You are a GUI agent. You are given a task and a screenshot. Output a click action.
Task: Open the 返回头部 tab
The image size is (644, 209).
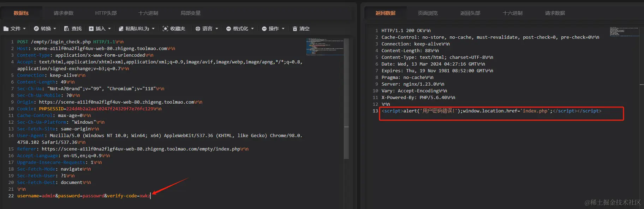(470, 13)
